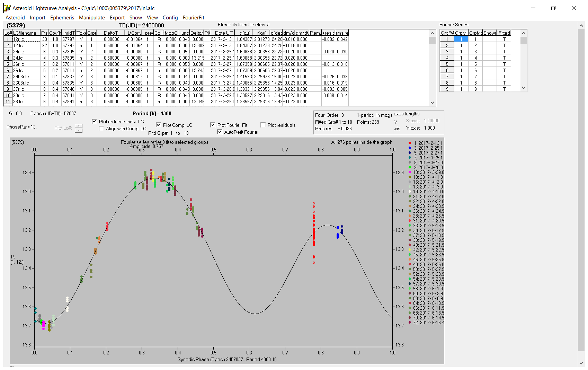
Task: Click the Fitted column header
Action: 504,33
